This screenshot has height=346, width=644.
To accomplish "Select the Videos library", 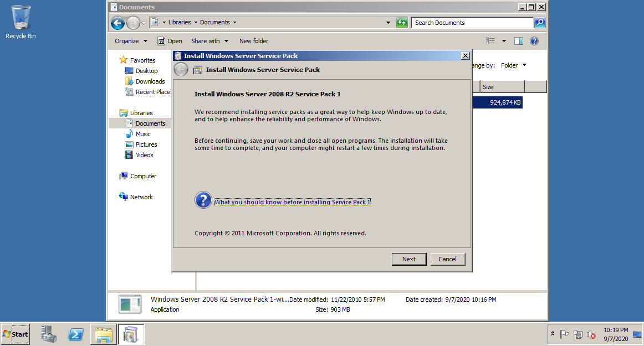I will (145, 155).
